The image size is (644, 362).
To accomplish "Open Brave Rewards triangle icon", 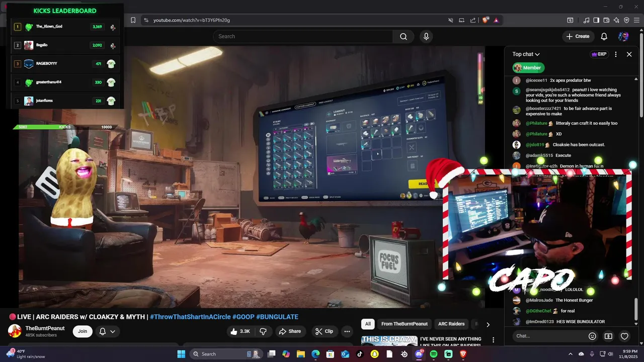I will [x=496, y=20].
